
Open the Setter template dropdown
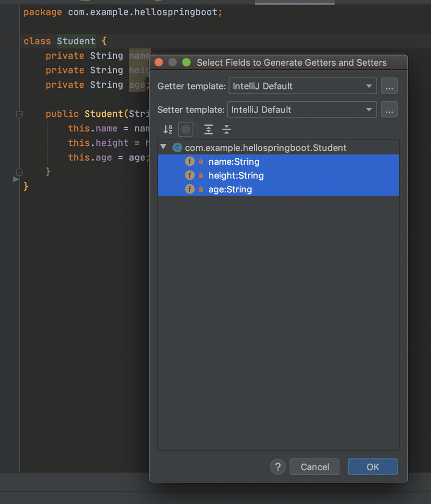[x=370, y=109]
